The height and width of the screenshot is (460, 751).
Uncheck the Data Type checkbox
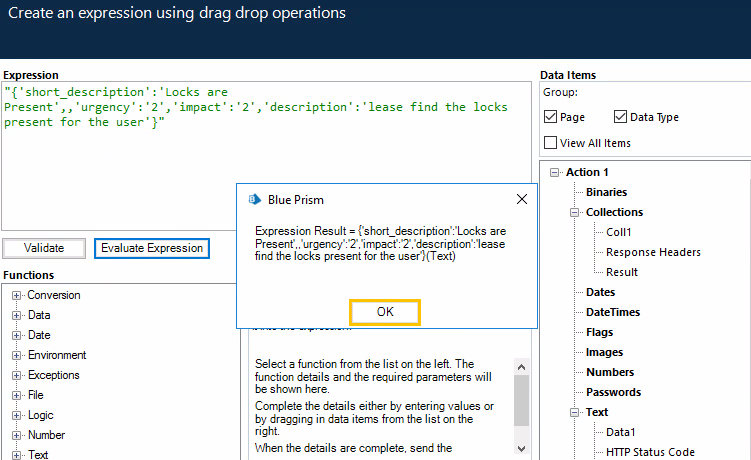pos(621,117)
